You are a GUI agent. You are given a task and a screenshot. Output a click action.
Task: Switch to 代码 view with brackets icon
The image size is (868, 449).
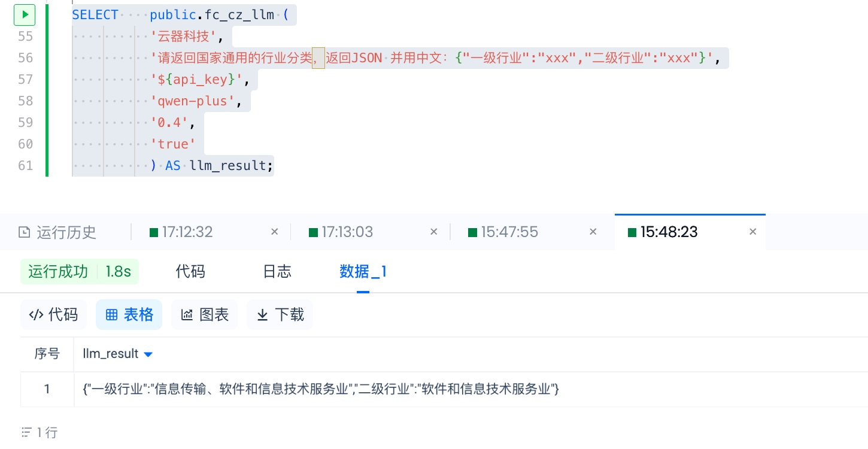pos(54,315)
